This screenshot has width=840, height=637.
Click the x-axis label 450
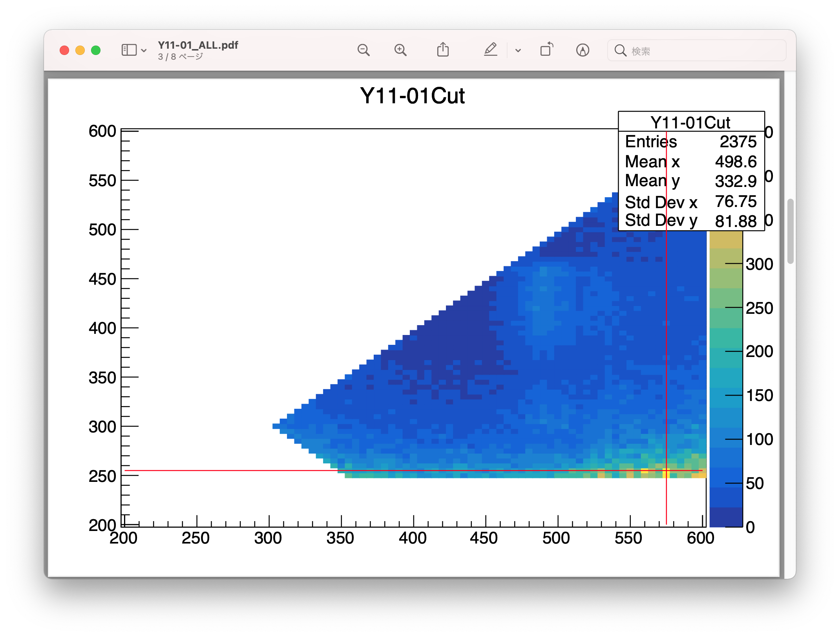coord(484,538)
